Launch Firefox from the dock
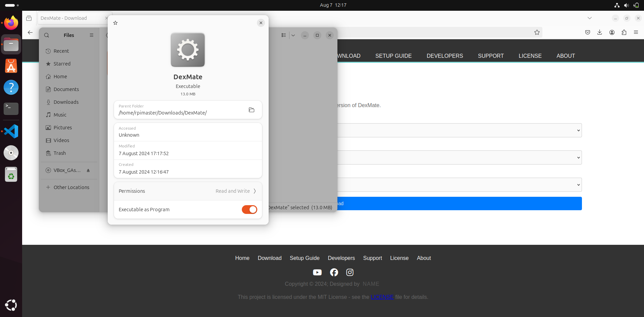The height and width of the screenshot is (317, 644). pos(11,23)
